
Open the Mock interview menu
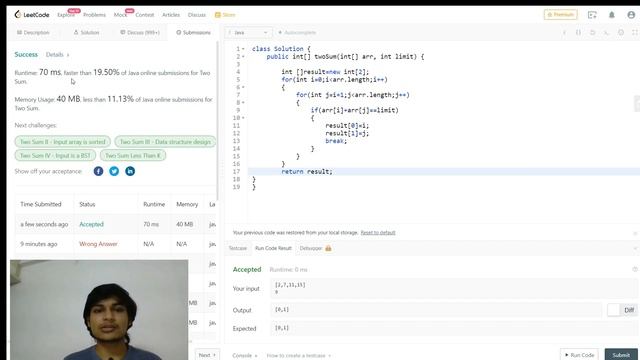tap(120, 15)
